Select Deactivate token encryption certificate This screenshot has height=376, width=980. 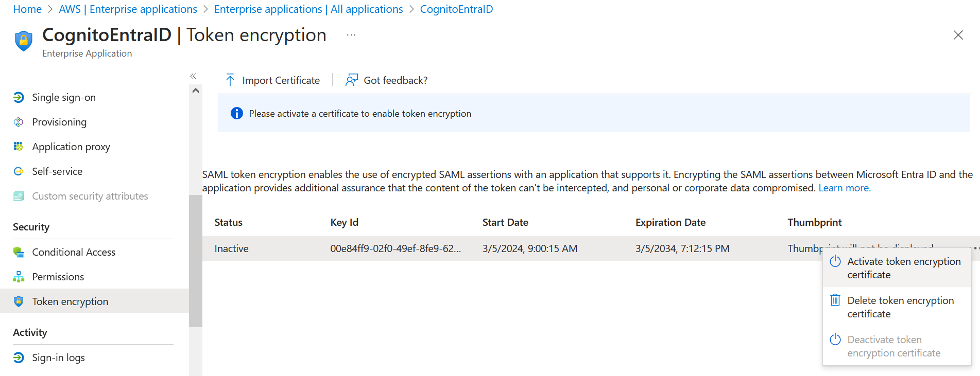897,346
